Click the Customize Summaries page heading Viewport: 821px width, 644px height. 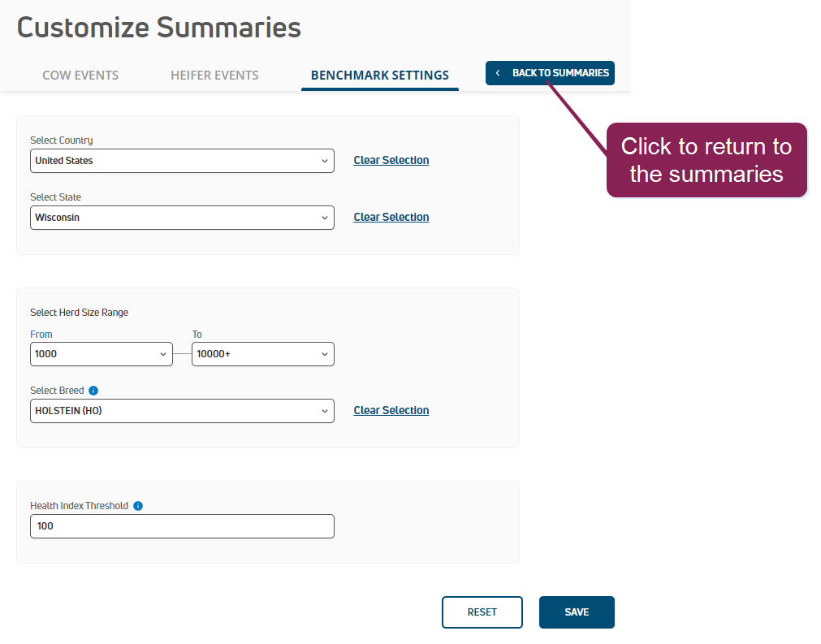tap(159, 28)
